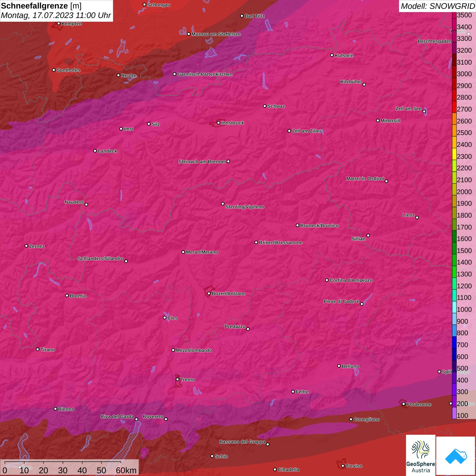Click the 3500 color band in legend
This screenshot has width=476, height=476.
454,15
